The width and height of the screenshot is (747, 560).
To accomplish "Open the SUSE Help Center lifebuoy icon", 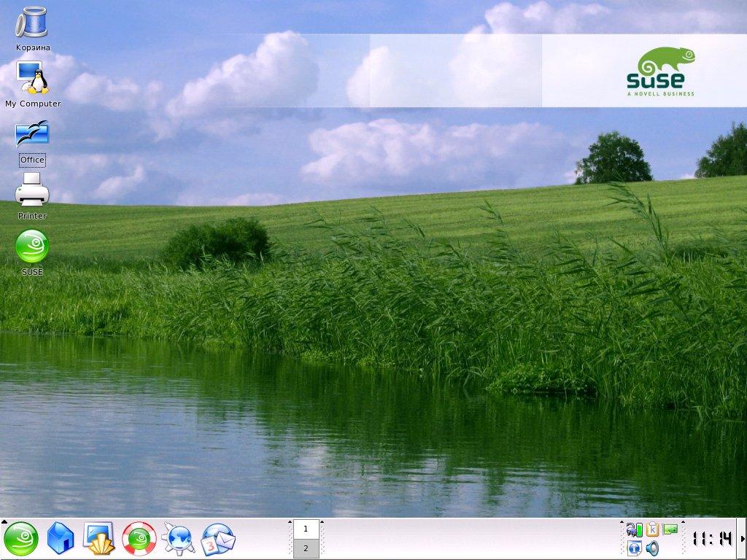I will (139, 539).
